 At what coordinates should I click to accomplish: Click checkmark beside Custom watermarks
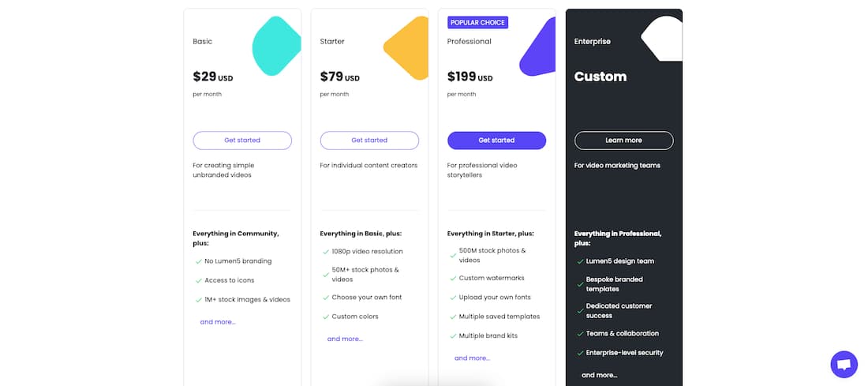point(452,279)
